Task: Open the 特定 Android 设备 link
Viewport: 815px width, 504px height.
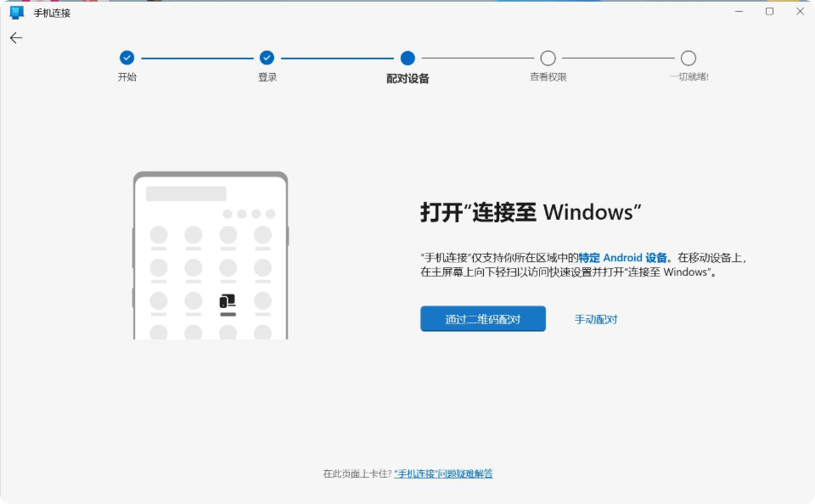Action: point(622,258)
